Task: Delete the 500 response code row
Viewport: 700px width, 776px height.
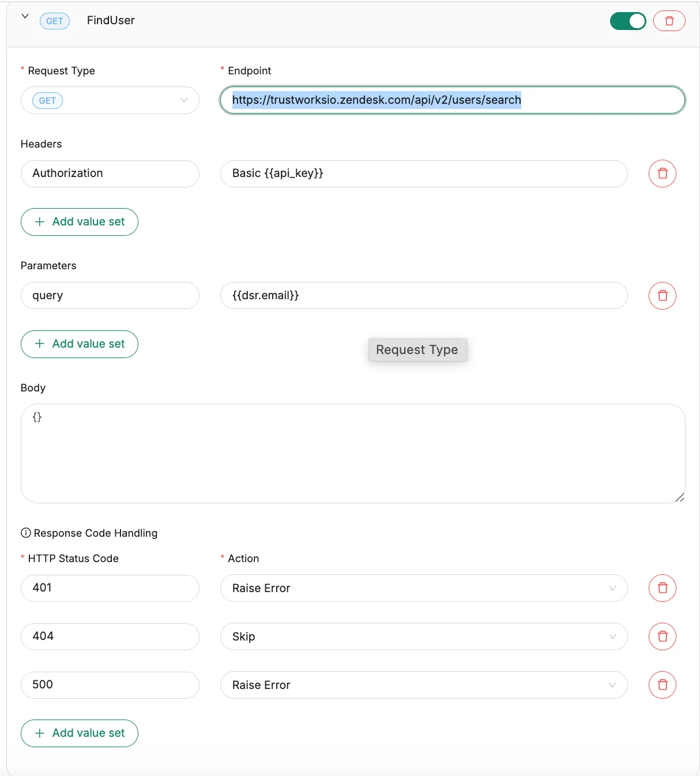Action: (663, 685)
